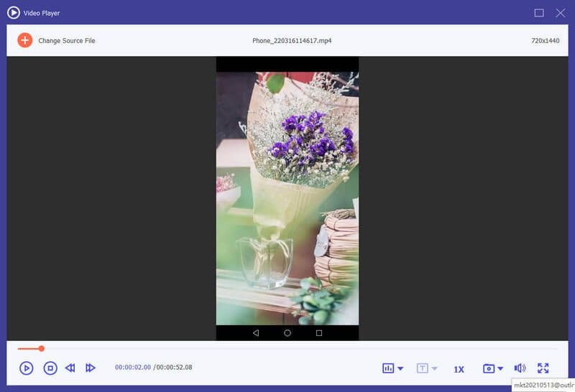Click the Video Player logo icon

coord(13,13)
